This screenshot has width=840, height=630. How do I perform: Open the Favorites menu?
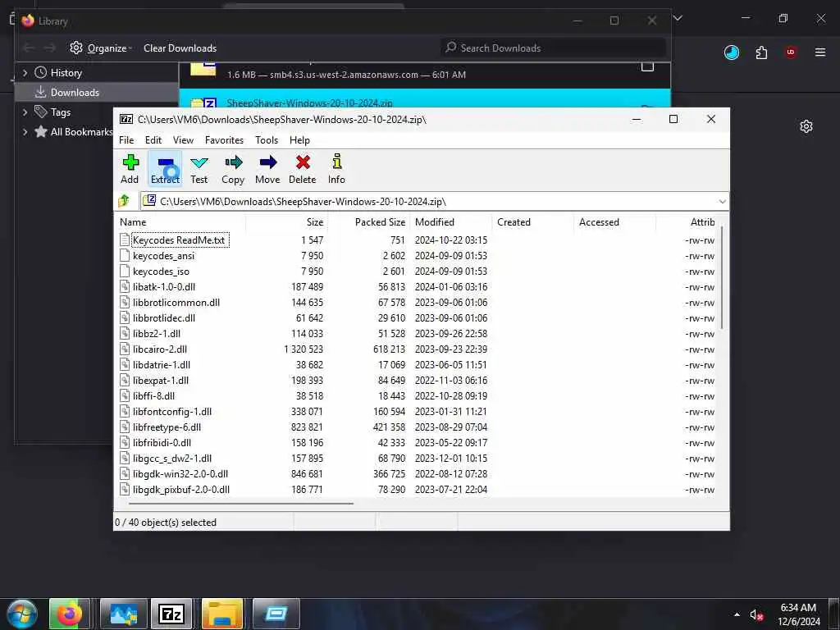click(224, 139)
